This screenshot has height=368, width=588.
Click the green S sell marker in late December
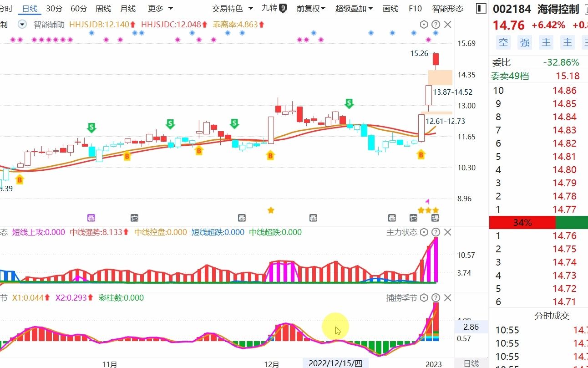click(x=349, y=103)
